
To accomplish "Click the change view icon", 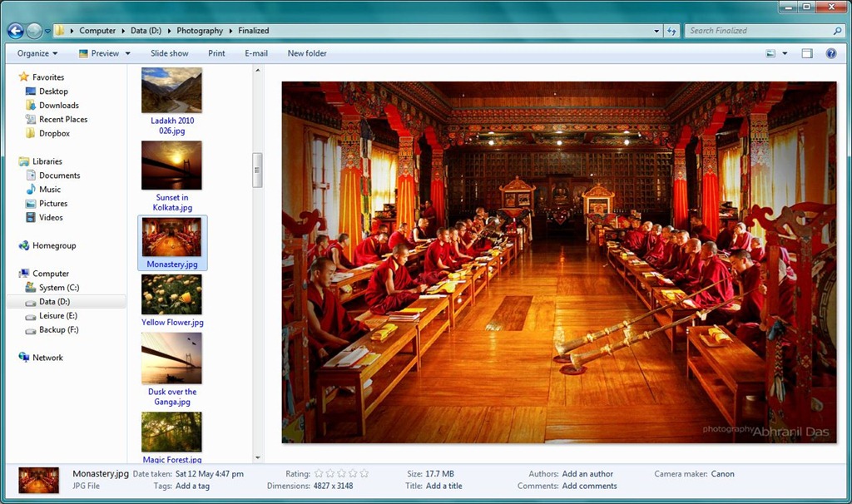I will point(770,53).
